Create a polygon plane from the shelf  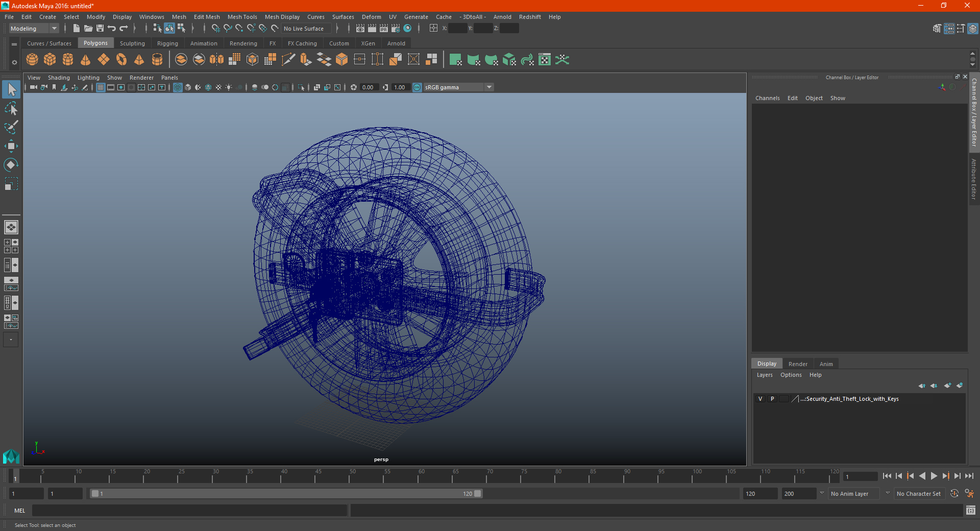click(x=104, y=60)
